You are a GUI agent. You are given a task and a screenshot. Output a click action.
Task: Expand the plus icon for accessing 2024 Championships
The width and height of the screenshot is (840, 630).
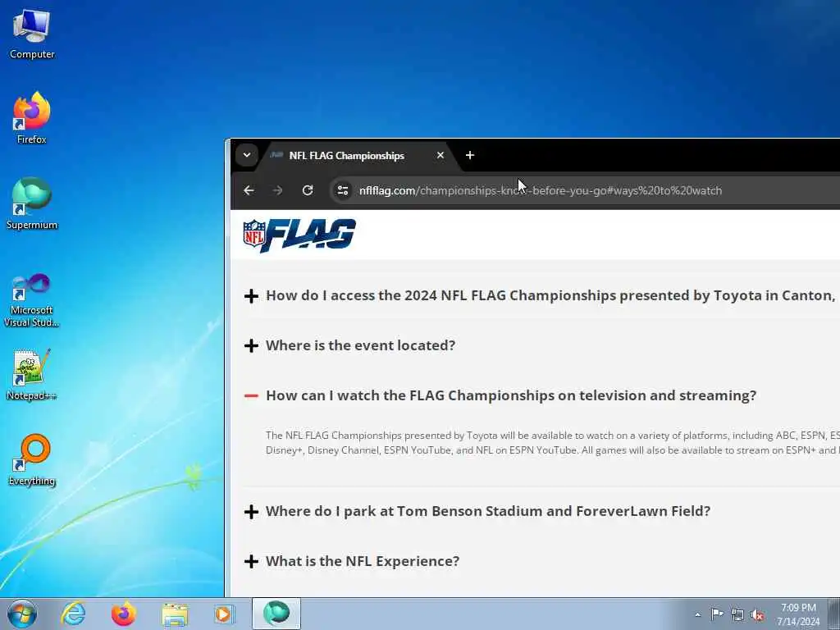(251, 295)
